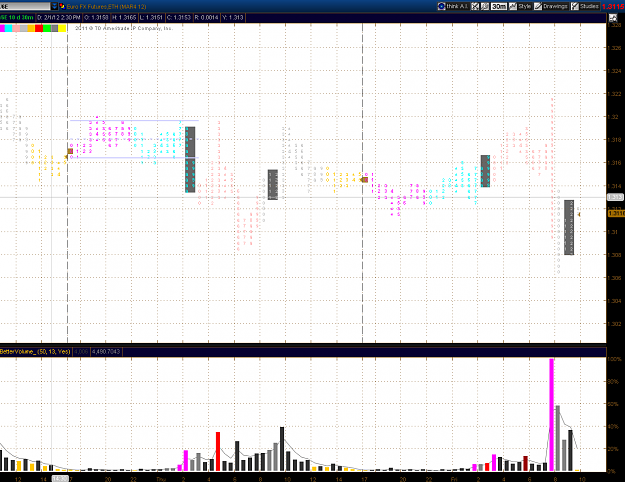Screen dimensions: 625x482
Task: Click the Y: 1.313 value
Action: pyautogui.click(x=233, y=18)
